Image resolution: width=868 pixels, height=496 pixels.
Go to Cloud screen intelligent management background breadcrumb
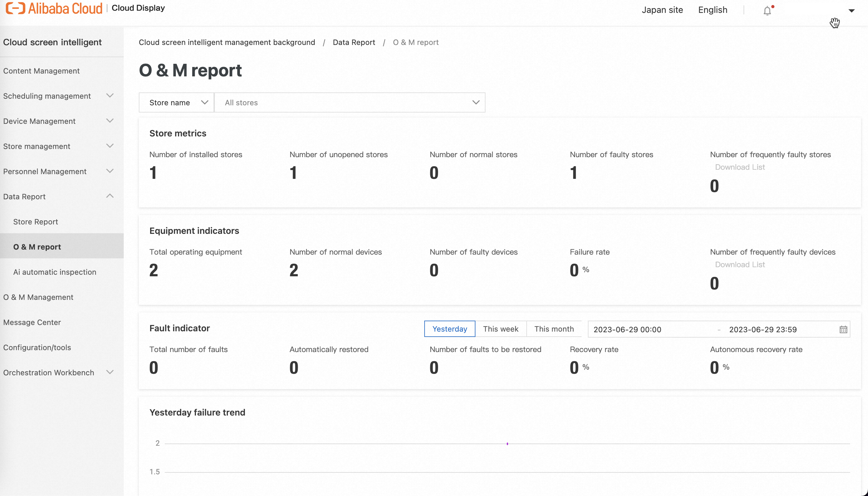pos(227,42)
